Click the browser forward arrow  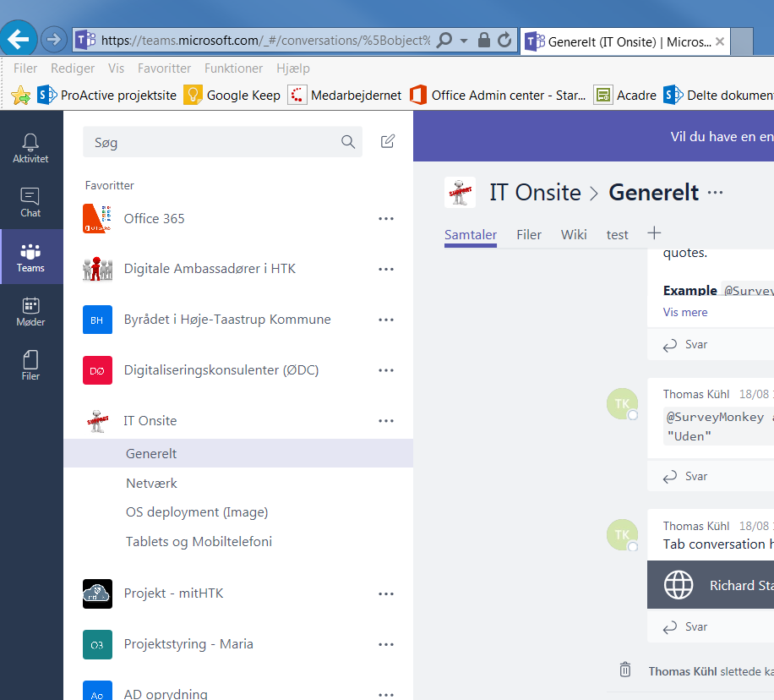53,39
